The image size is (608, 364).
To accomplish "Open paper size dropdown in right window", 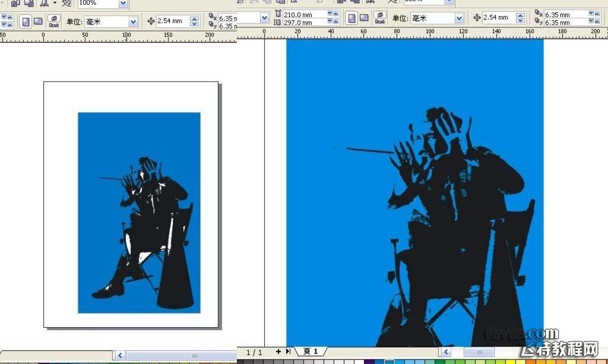I will click(x=264, y=18).
